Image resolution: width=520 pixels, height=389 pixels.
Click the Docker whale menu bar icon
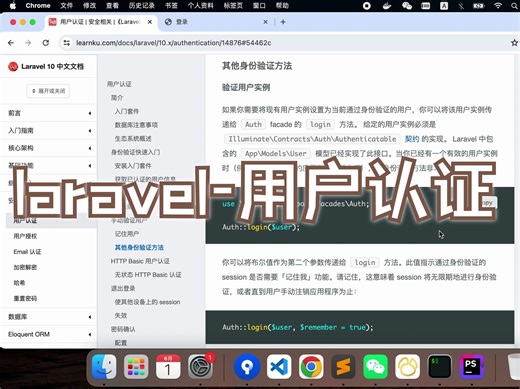coord(387,5)
